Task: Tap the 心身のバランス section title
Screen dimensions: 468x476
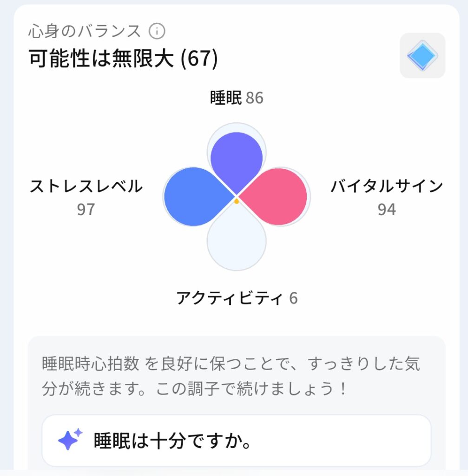Action: [x=84, y=32]
